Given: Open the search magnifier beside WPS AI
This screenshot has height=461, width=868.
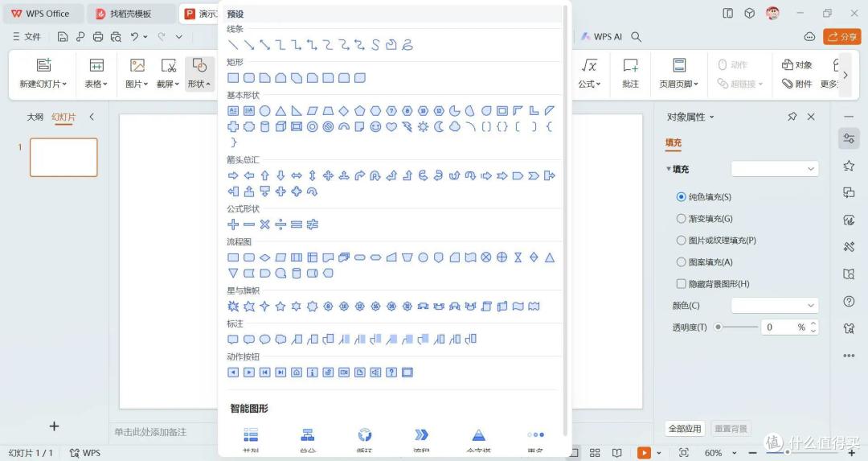Looking at the screenshot, I should [636, 36].
